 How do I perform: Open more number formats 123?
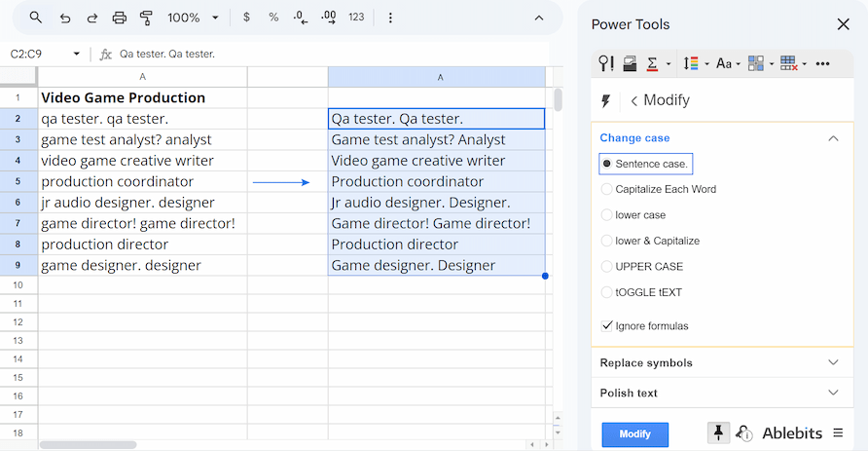(x=356, y=18)
